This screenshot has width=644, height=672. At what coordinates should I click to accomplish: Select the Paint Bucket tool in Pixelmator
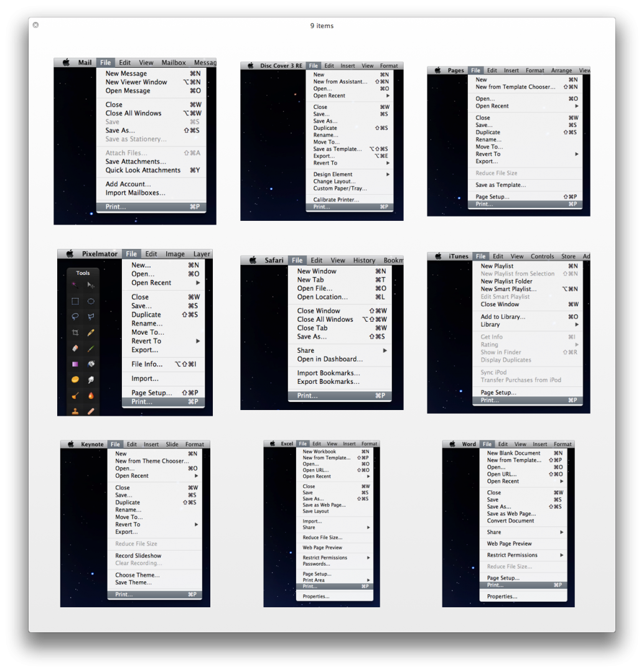click(91, 364)
